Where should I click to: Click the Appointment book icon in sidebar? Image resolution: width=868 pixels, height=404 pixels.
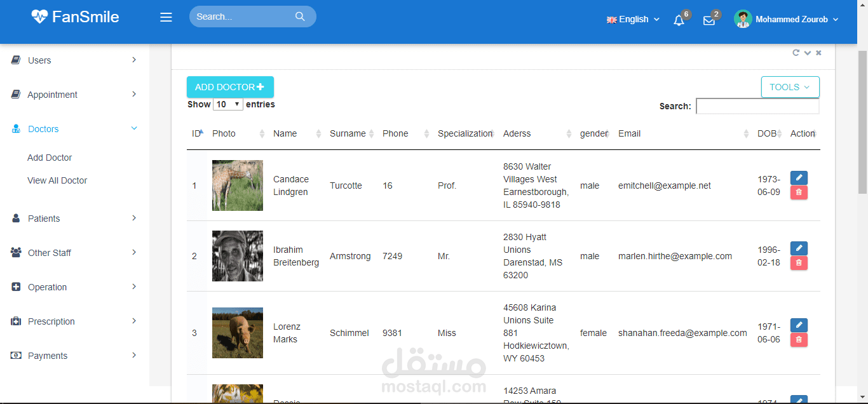tap(16, 94)
